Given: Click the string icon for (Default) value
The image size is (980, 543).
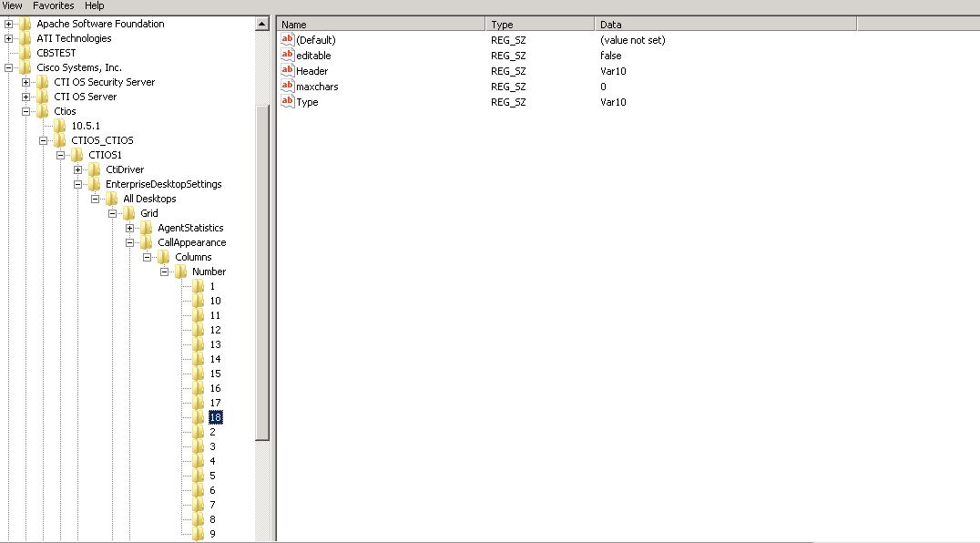Looking at the screenshot, I should click(x=288, y=39).
